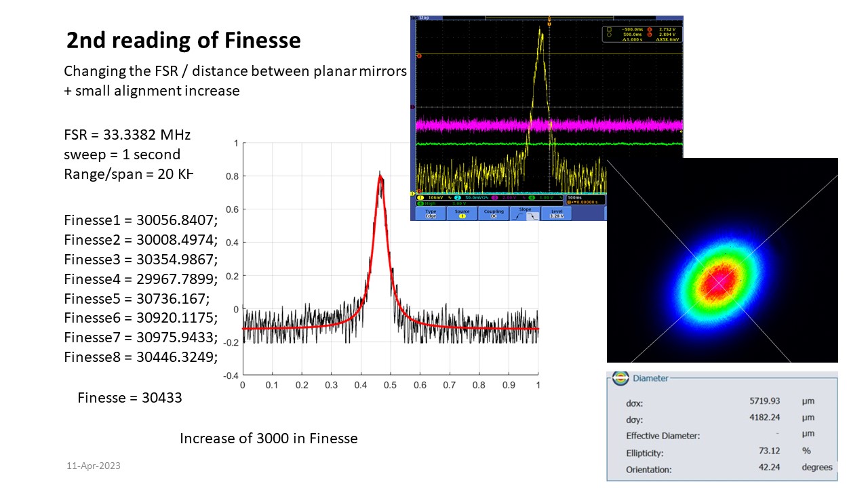Click the channel 1 yellow badge

(x=420, y=197)
